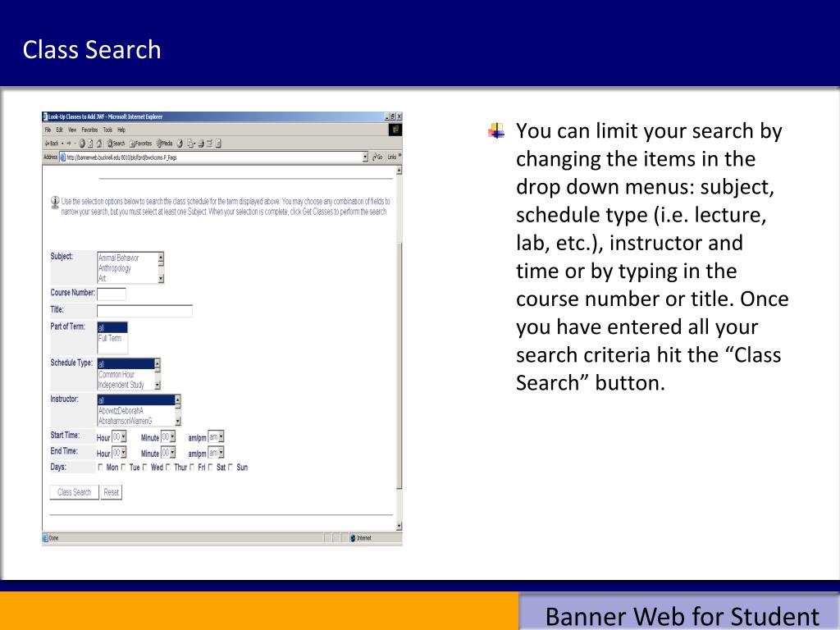The image size is (840, 630).
Task: Click the History toolbar icon
Action: (x=180, y=143)
